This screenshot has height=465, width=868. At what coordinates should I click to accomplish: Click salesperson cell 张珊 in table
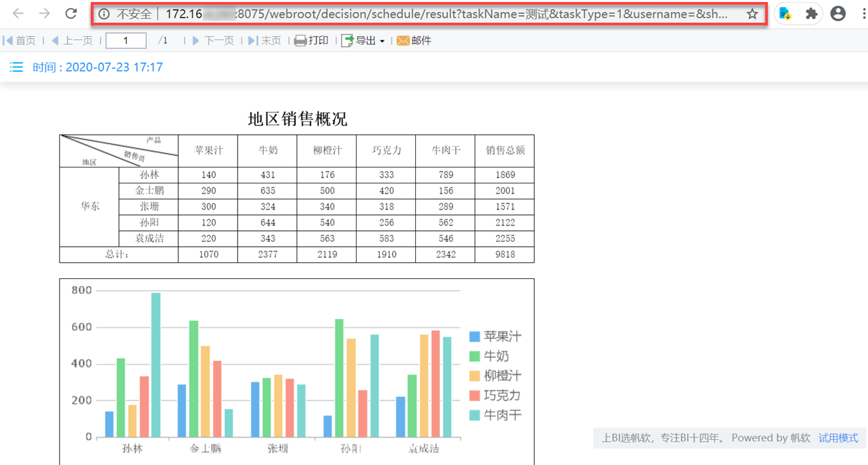tap(150, 207)
